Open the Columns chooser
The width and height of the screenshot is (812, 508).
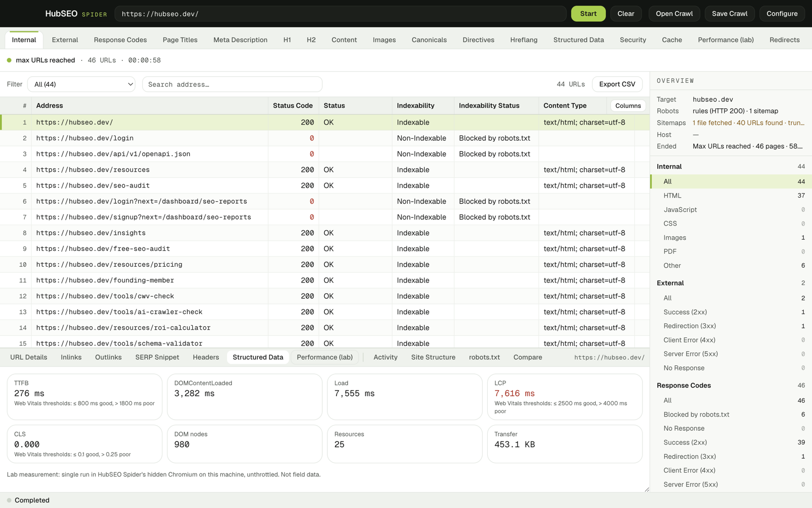[628, 106]
